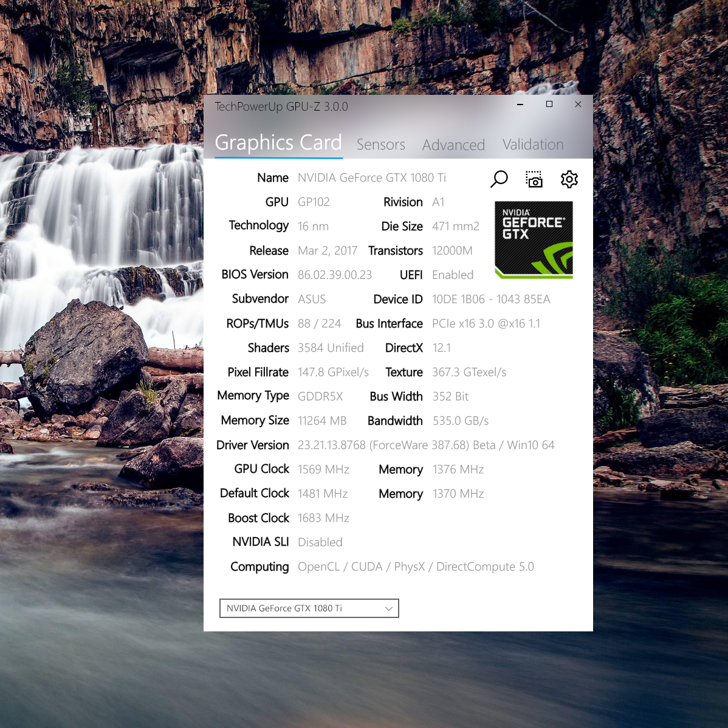This screenshot has width=728, height=728.
Task: Click memory clock 1376 MHz
Action: [x=458, y=469]
